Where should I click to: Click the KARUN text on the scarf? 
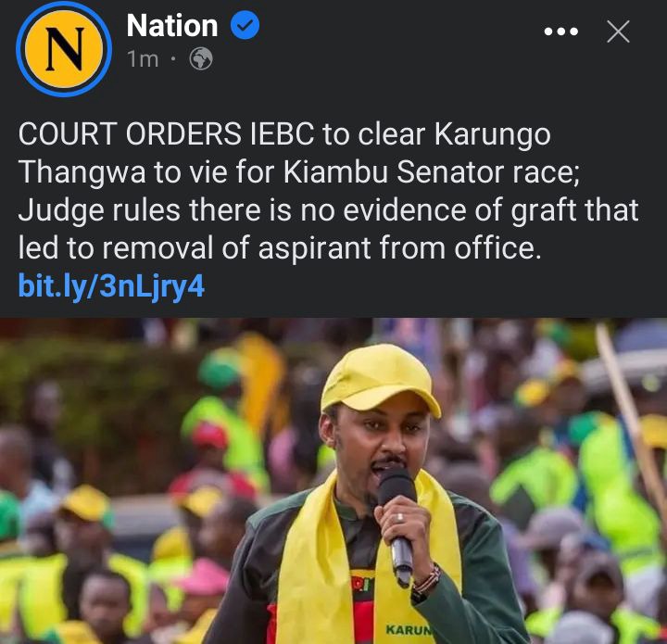[x=408, y=629]
